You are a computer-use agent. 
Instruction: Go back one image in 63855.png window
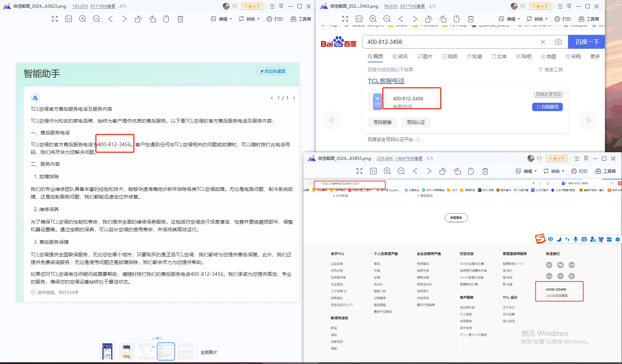click(x=415, y=171)
